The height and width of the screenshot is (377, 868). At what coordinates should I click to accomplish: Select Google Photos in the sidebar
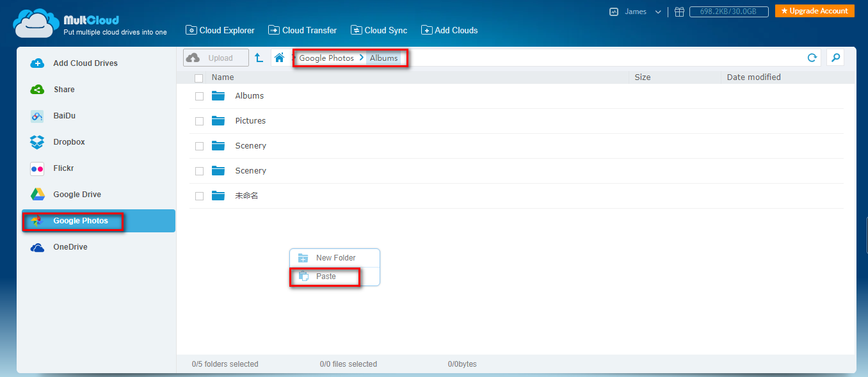click(x=99, y=221)
